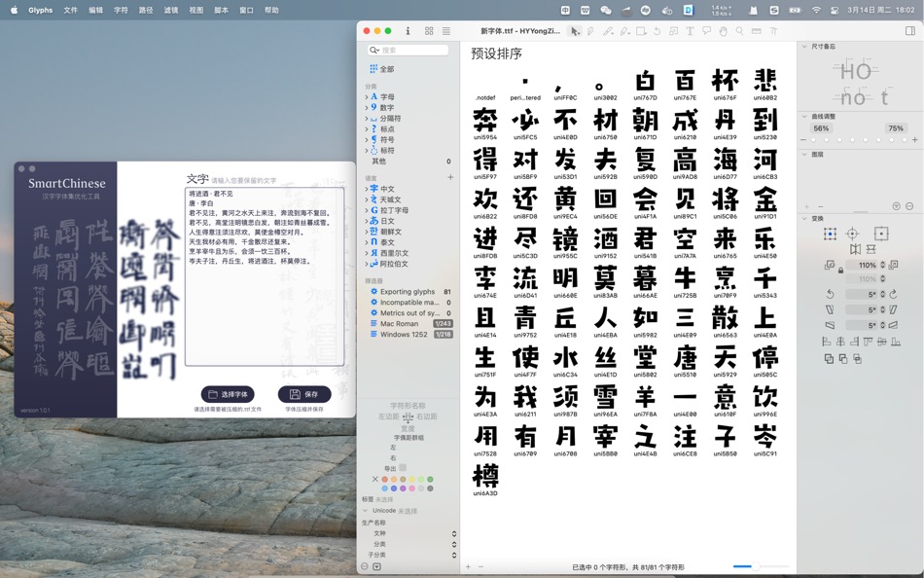Toggle the right sidebar panel icon
Screen dimensions: 924x578
[x=909, y=31]
